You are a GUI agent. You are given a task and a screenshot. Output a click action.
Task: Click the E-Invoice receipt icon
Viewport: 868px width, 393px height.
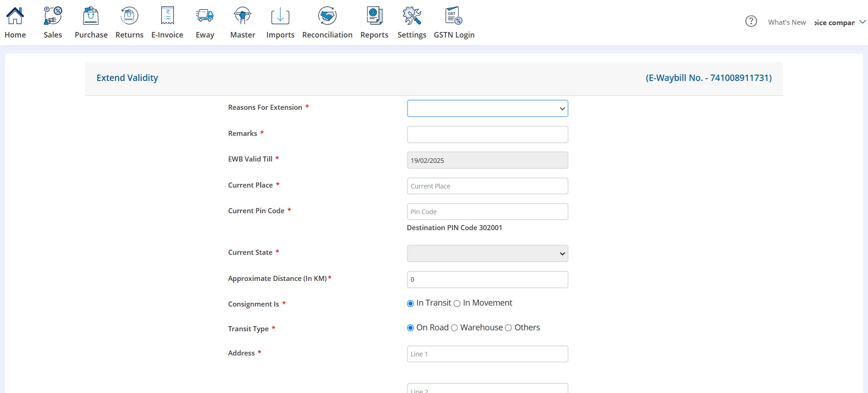[167, 16]
